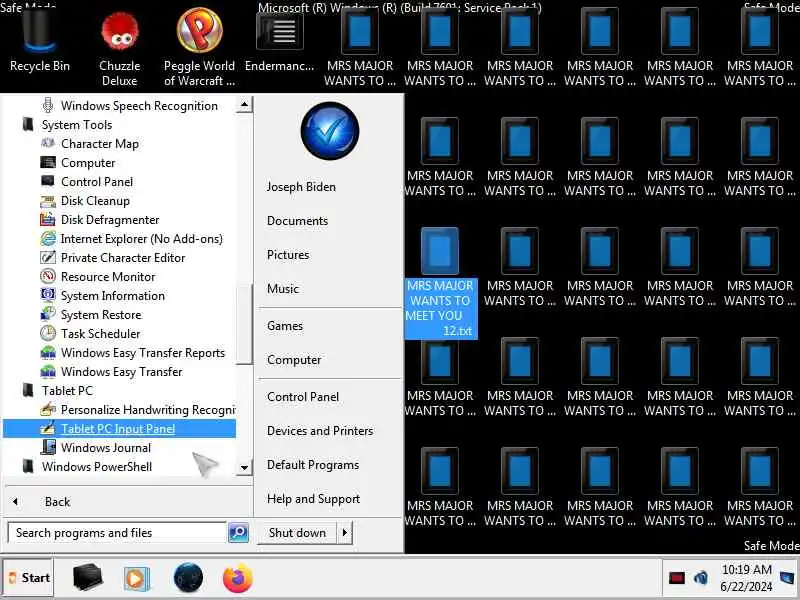Click the red flag tray icon
800x600 pixels.
[x=677, y=578]
